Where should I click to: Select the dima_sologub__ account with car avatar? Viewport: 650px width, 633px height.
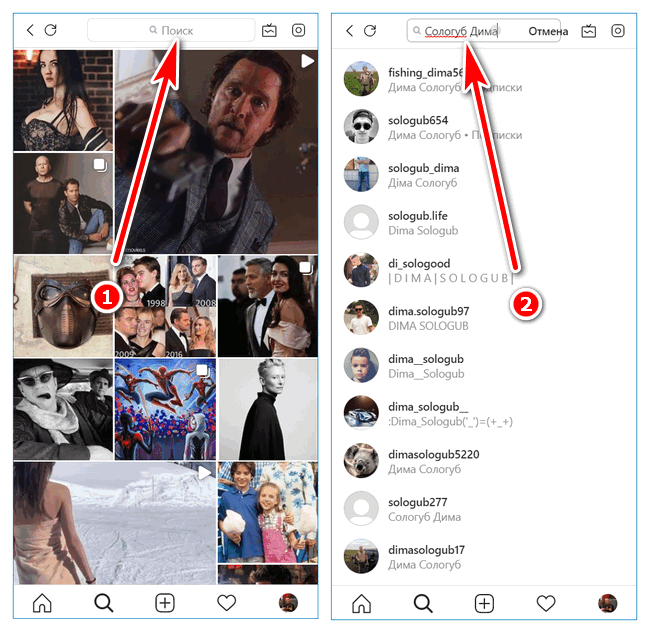click(484, 413)
